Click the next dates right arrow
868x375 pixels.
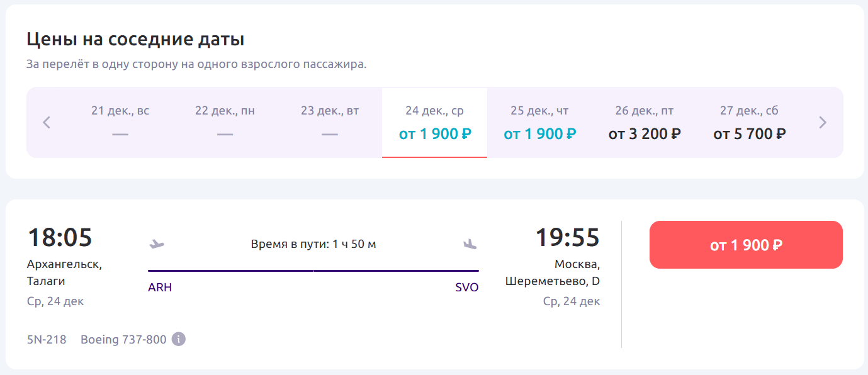(823, 123)
